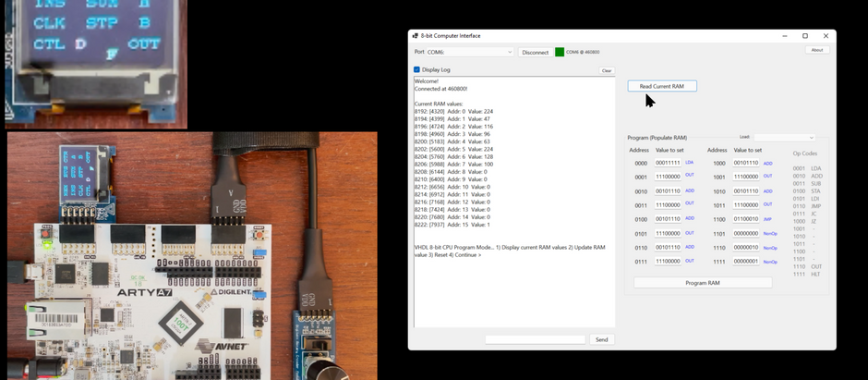Click log line 'Addr: 7 Value: 100'
The height and width of the screenshot is (380, 868).
[x=470, y=165]
